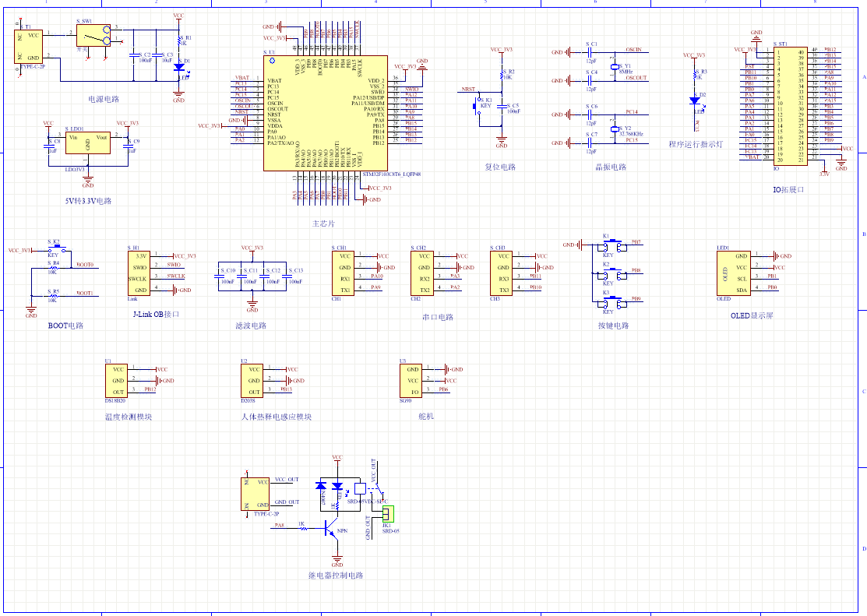867x616 pixels.
Task: Click the 'STM32F103C8T6_LQFP48' part name text
Action: (x=392, y=174)
